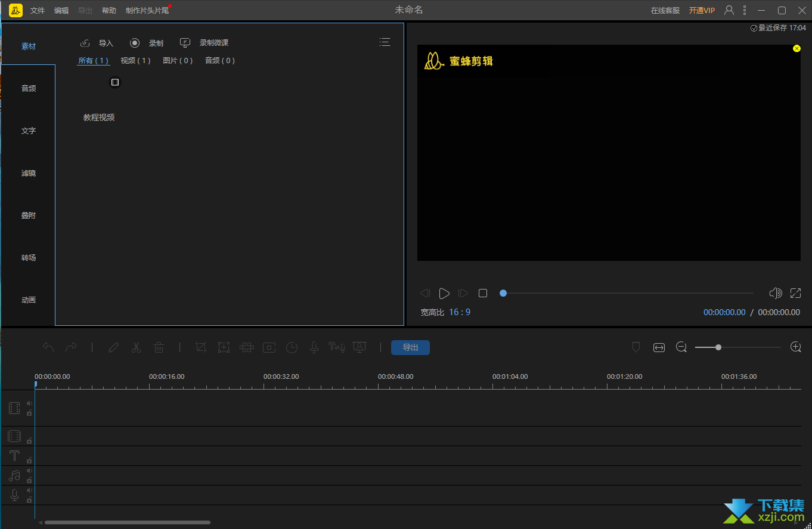The width and height of the screenshot is (812, 529).
Task: Change the 16 : 9 aspect ratio
Action: coord(460,312)
